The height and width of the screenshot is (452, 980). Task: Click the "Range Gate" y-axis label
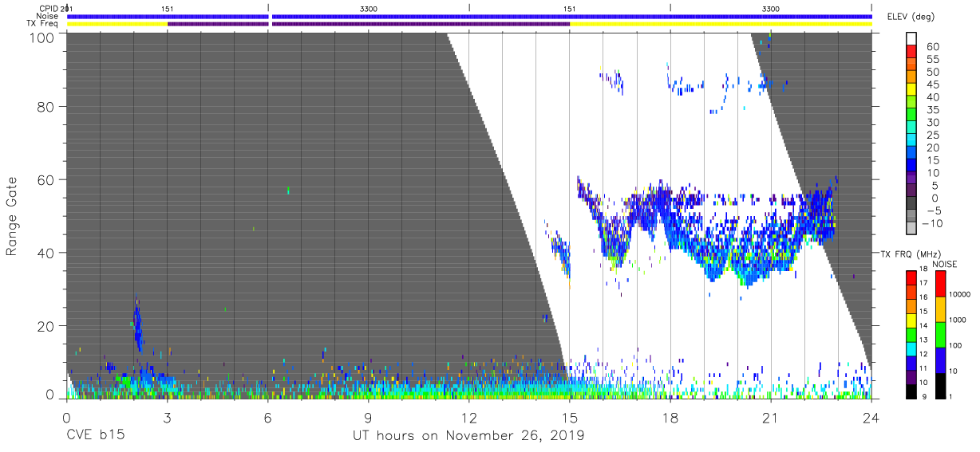pyautogui.click(x=13, y=216)
